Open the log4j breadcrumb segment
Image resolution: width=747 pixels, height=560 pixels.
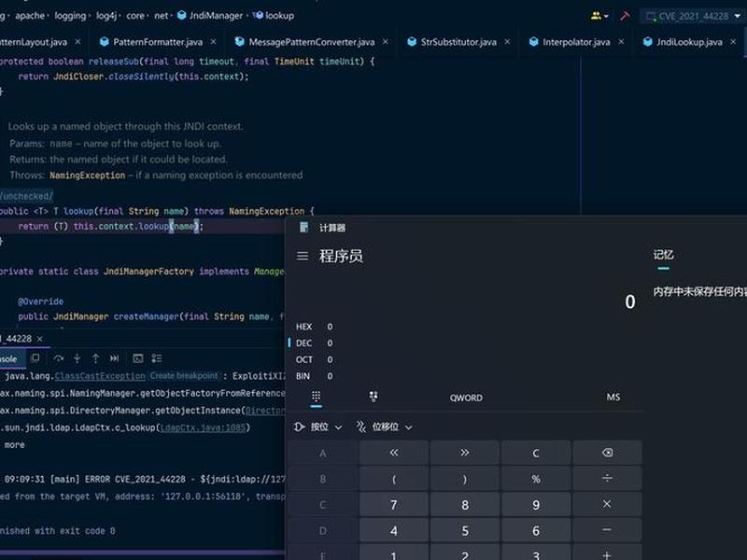point(106,16)
